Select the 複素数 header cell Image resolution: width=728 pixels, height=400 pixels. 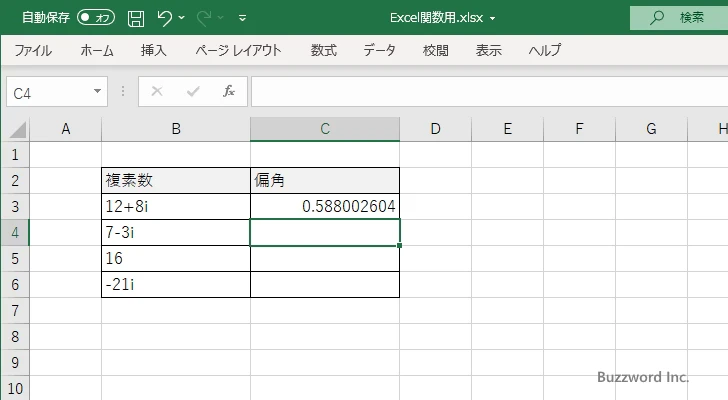tap(176, 181)
